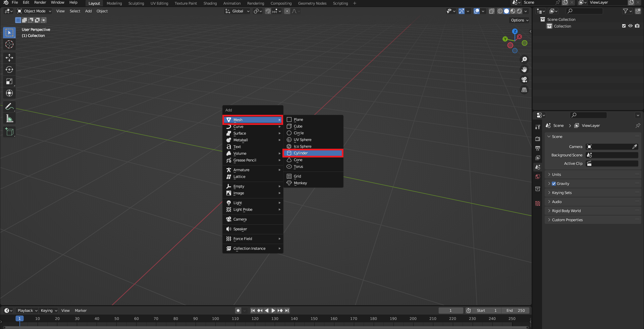Open the Collection properties tab

click(x=538, y=189)
